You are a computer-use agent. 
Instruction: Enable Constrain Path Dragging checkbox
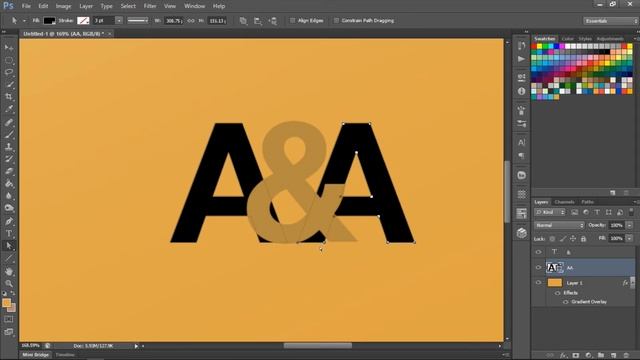(336, 20)
